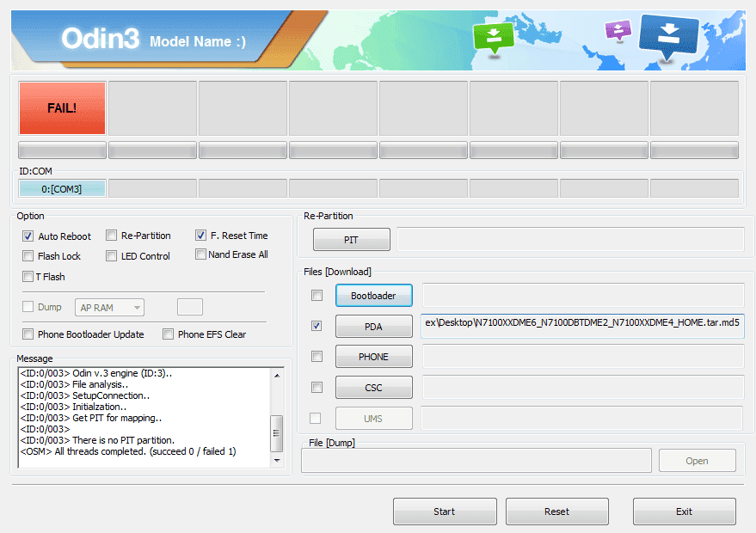Click the Odin3 logo text
Viewport: 756px width, 533px height.
(x=101, y=39)
